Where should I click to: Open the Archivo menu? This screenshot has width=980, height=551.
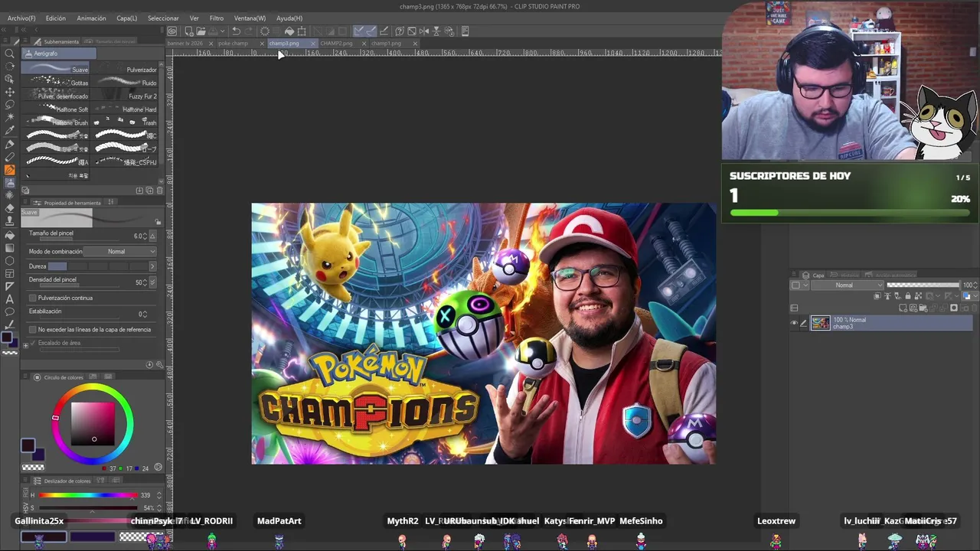coord(21,18)
